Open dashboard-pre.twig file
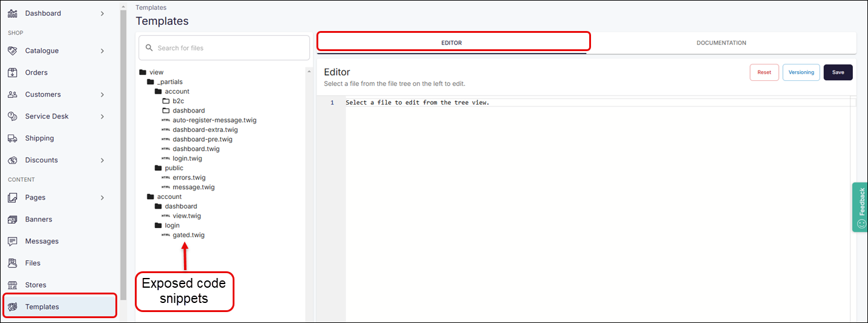 click(x=202, y=140)
